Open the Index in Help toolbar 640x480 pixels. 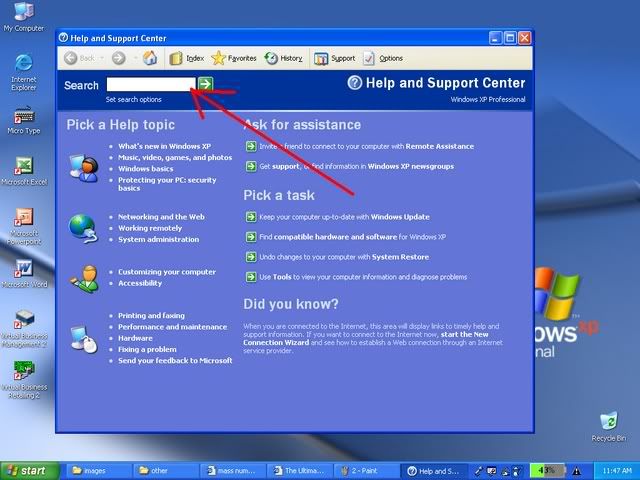(187, 58)
